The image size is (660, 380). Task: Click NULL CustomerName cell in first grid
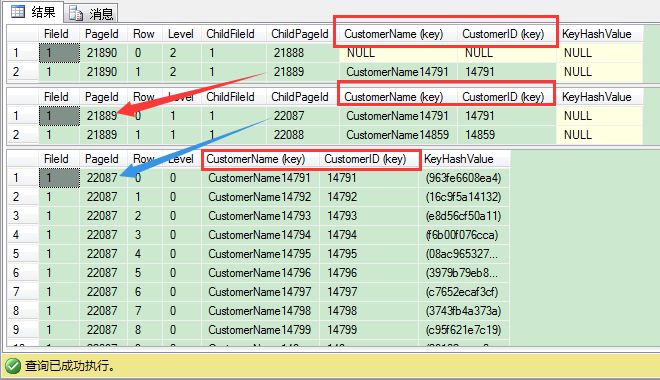coord(398,53)
